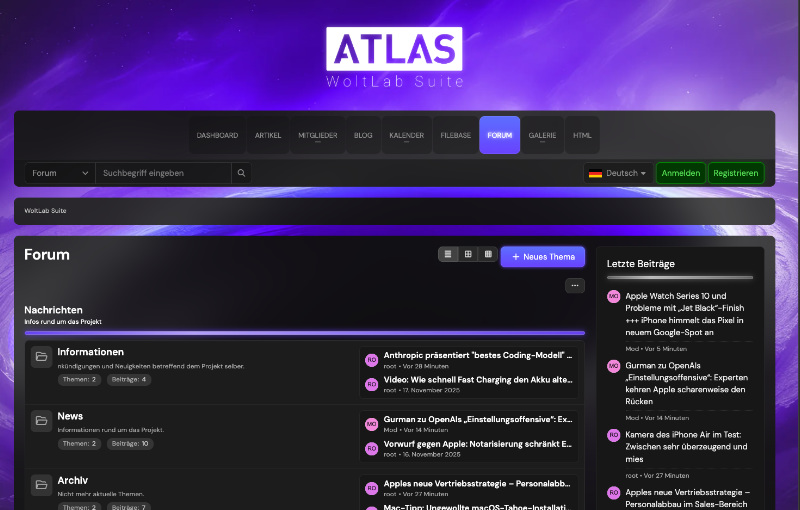Go to the Dashboard menu item

coord(217,135)
